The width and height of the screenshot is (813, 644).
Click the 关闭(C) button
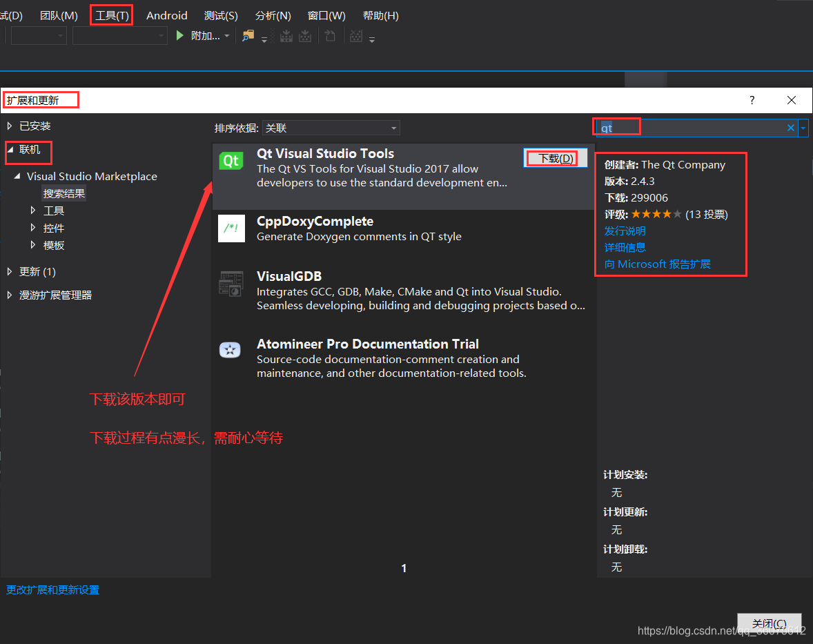pyautogui.click(x=770, y=624)
